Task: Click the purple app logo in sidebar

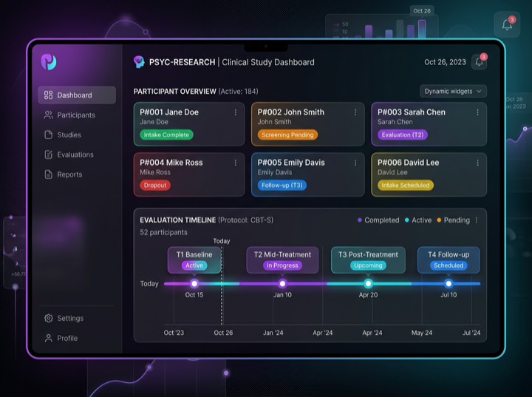Action: point(49,62)
